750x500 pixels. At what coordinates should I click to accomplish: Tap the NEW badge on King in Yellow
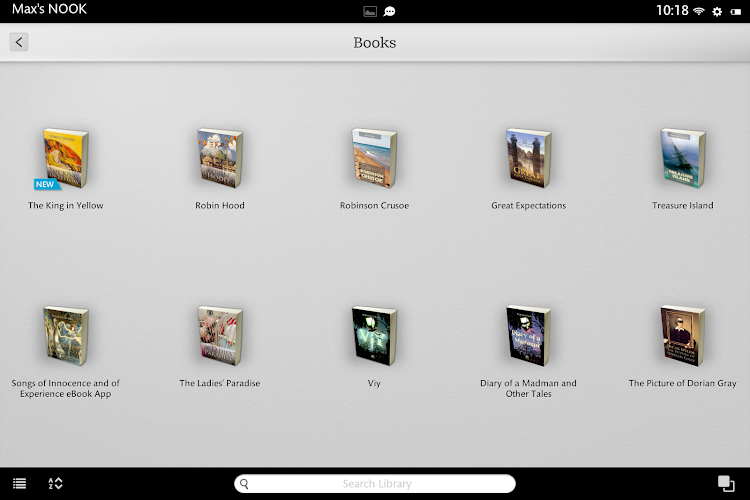[x=46, y=184]
